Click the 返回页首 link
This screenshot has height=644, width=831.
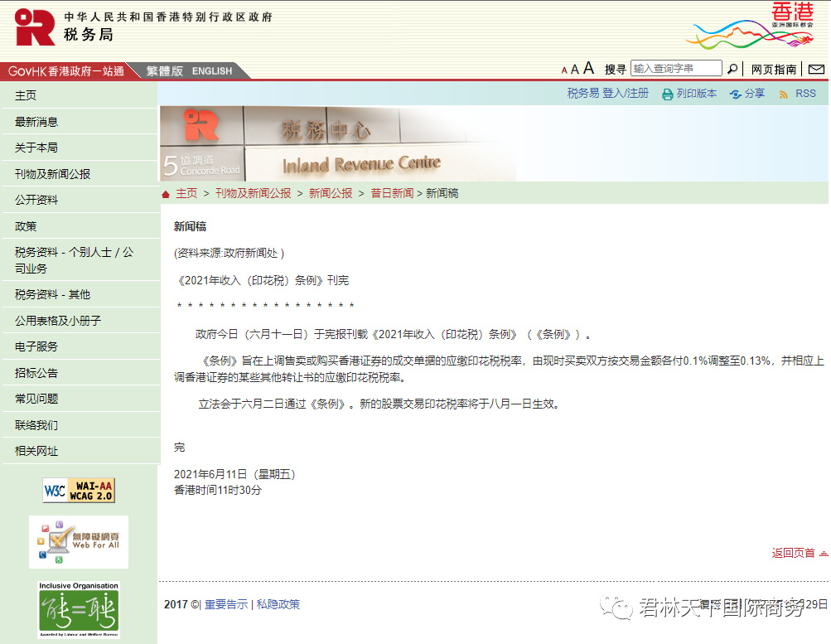click(x=793, y=553)
